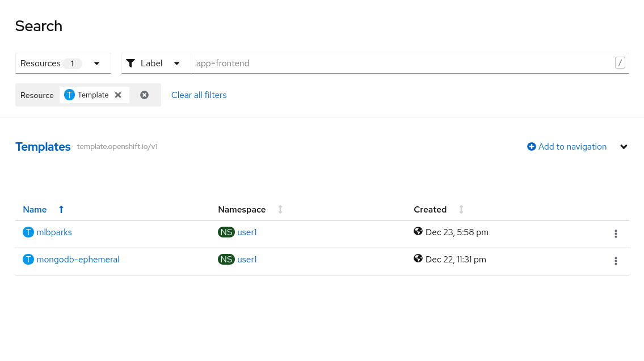This screenshot has width=644, height=361.
Task: Click the globe icon next to Dec 23
Action: 418,231
